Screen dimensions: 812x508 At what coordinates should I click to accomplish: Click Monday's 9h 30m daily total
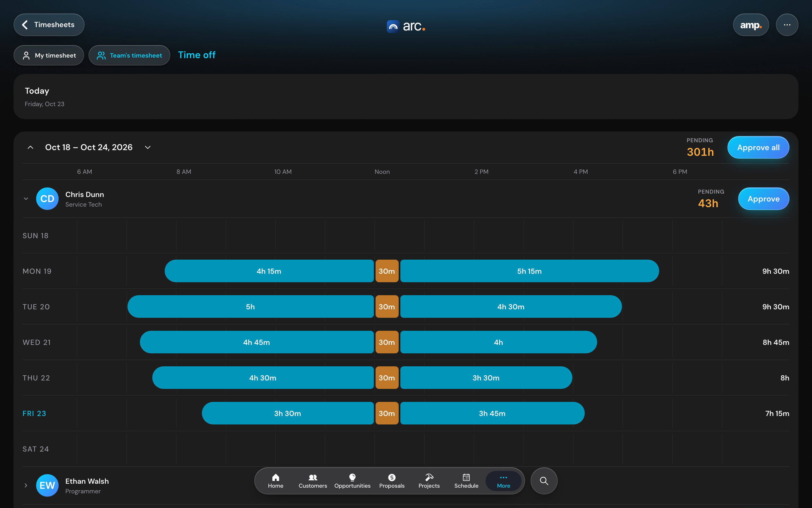775,271
